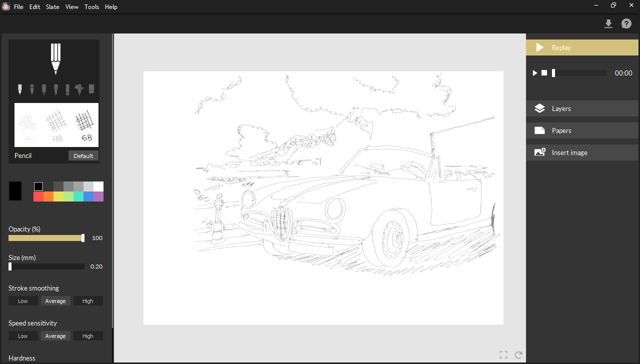This screenshot has width=640, height=364.
Task: Set Stroke smoothing to High
Action: (x=88, y=301)
